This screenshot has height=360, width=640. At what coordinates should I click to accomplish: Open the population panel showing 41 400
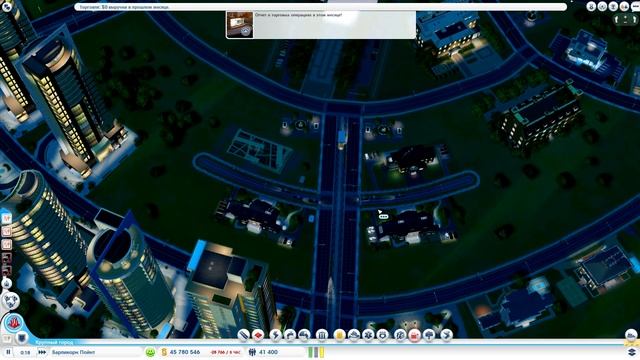click(264, 352)
